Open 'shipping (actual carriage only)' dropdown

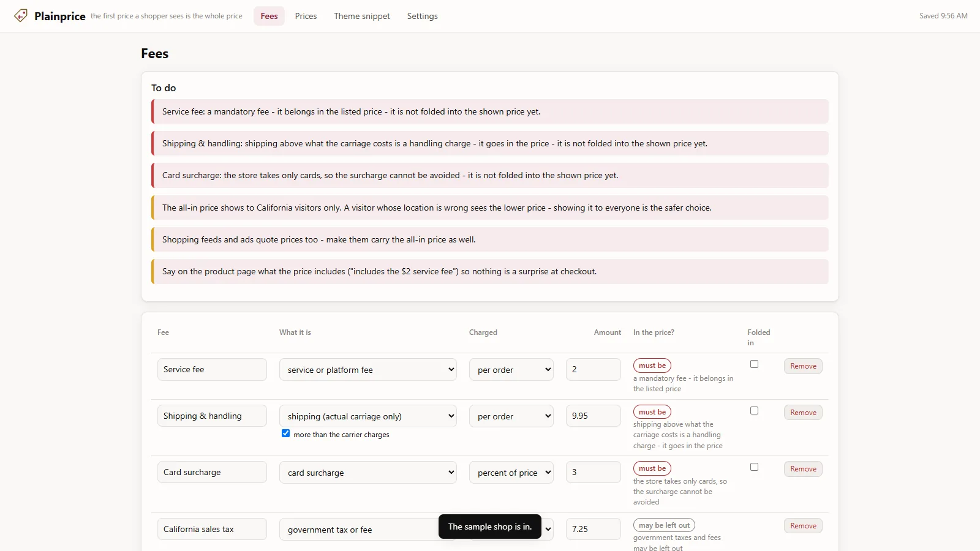368,416
